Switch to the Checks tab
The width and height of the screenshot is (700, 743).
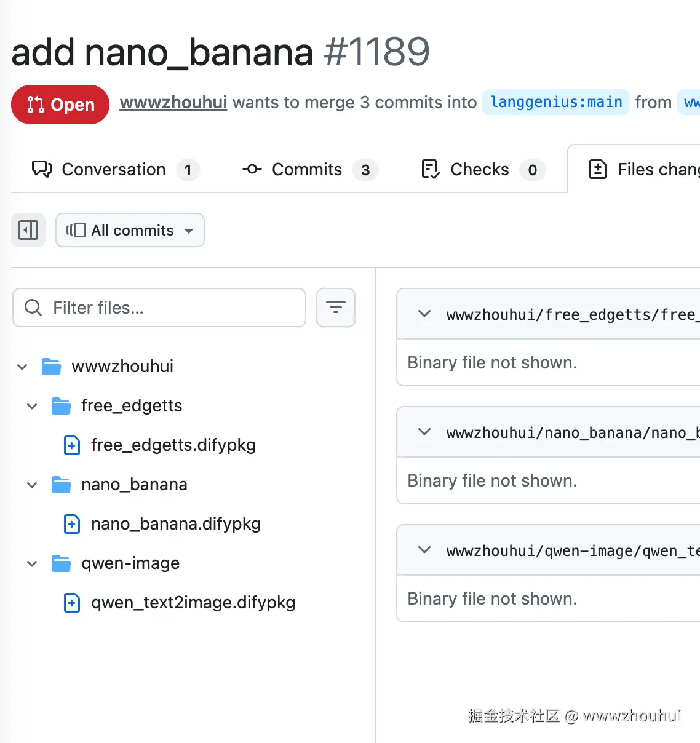(483, 169)
